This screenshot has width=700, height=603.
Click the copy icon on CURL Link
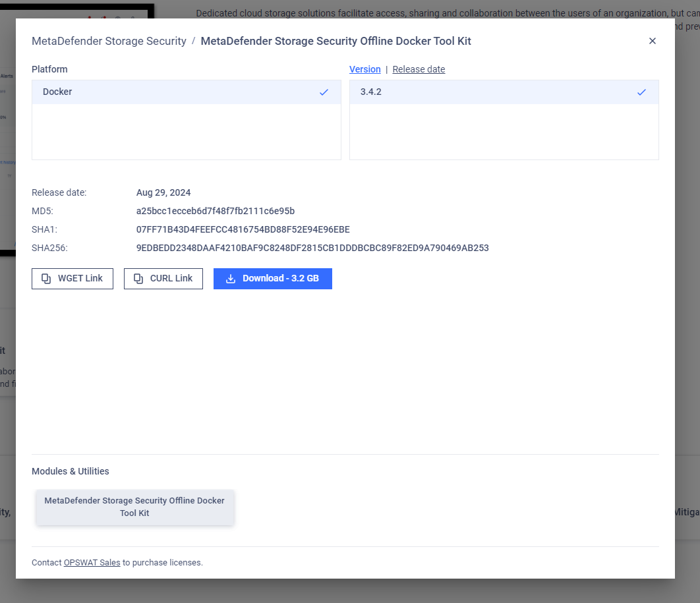point(138,279)
